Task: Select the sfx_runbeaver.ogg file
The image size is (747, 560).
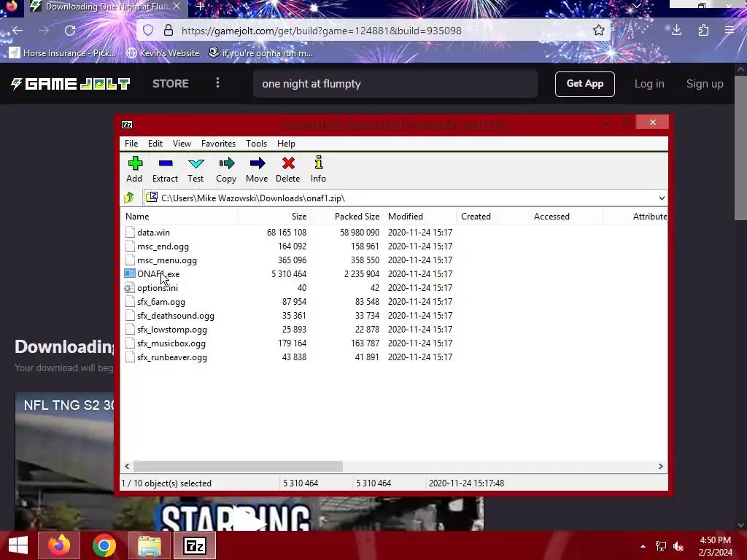Action: coord(172,357)
